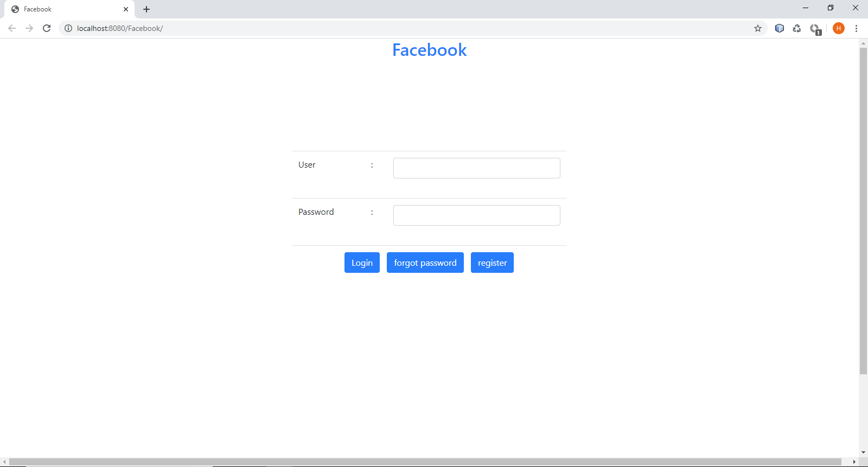The height and width of the screenshot is (467, 868).
Task: Click the Login button
Action: 362,263
